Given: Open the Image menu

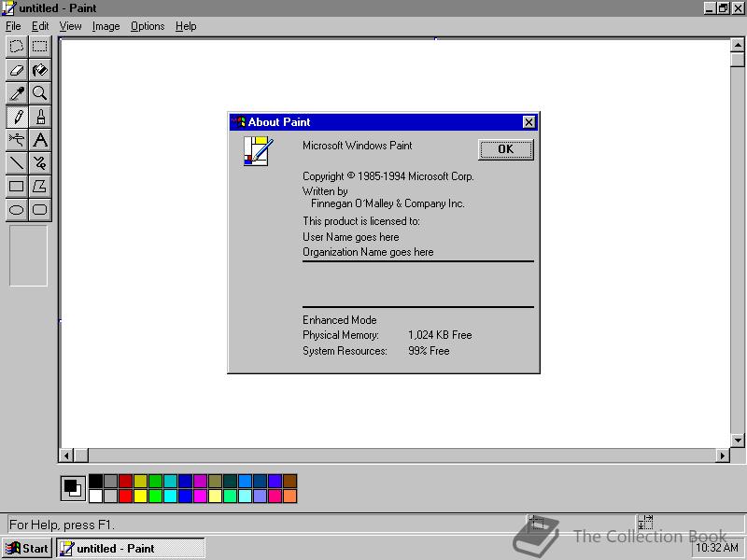Looking at the screenshot, I should 106,26.
